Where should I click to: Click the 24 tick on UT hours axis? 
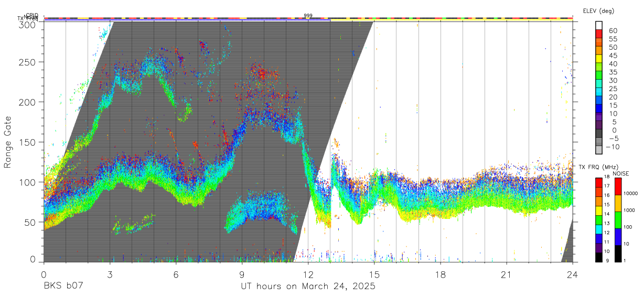[573, 274]
